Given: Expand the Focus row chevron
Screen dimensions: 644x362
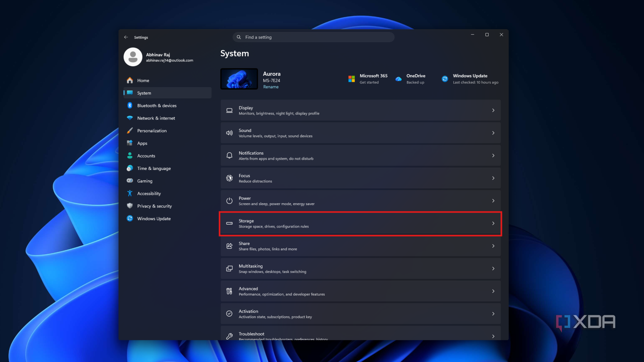Looking at the screenshot, I should (493, 178).
